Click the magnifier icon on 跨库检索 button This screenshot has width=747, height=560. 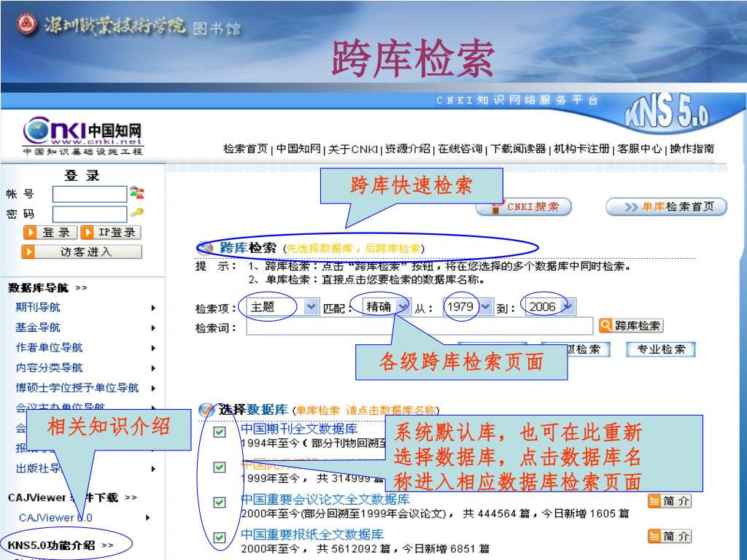(x=605, y=325)
